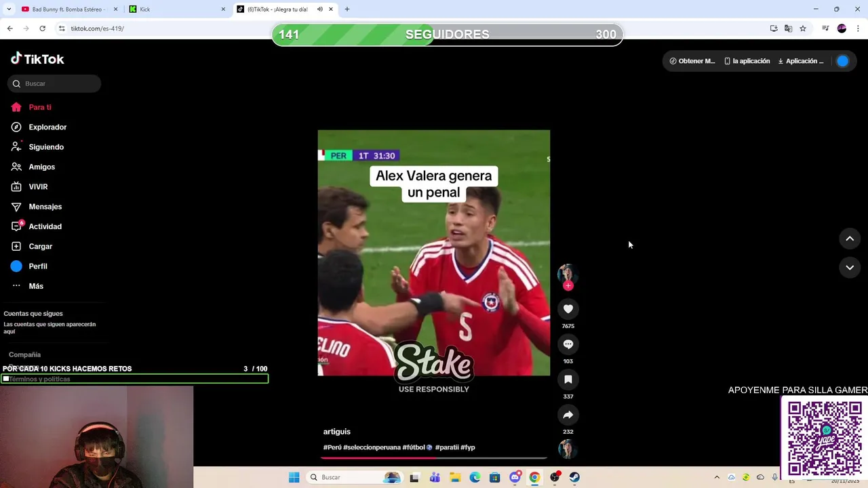
Task: Share the video with the arrow icon
Action: [x=568, y=415]
